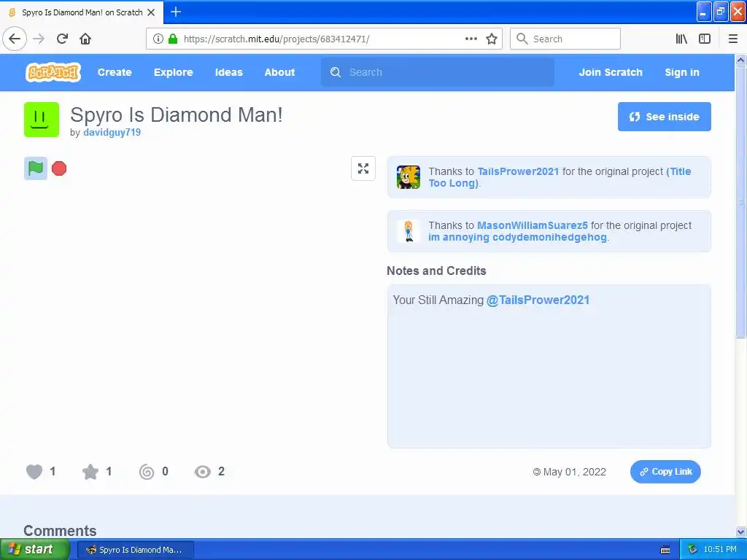Click the Copy Link button
The height and width of the screenshot is (560, 747).
[x=665, y=472]
